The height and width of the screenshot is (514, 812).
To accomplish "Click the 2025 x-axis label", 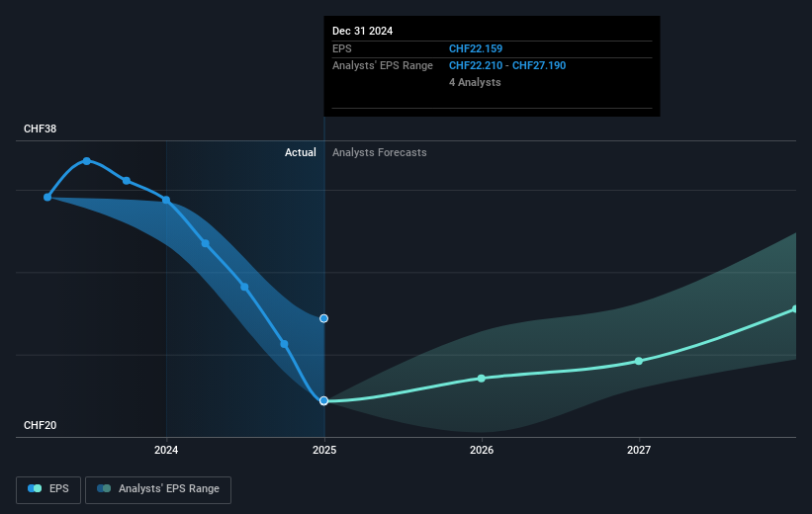I will click(x=324, y=450).
